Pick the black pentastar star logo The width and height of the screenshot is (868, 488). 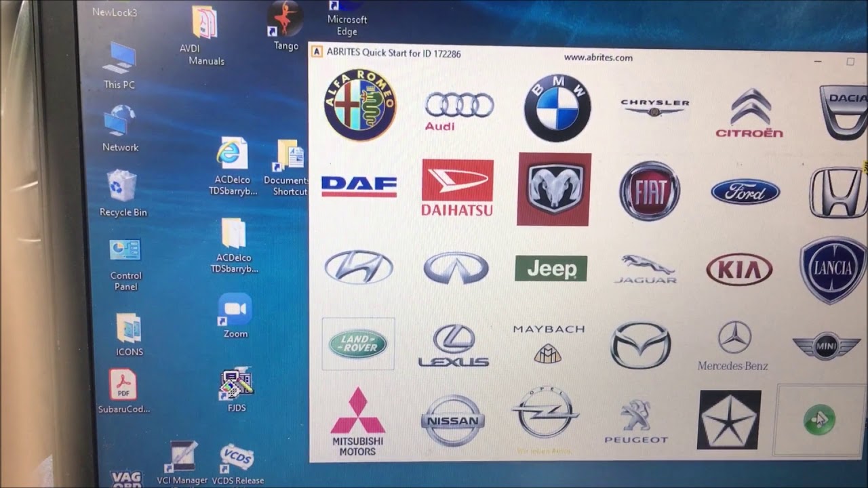tap(729, 420)
